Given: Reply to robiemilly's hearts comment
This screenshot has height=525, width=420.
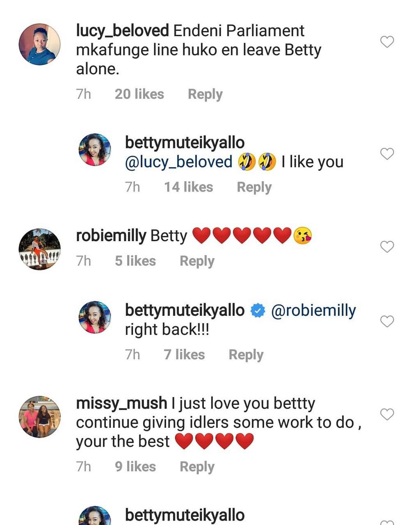Looking at the screenshot, I should (197, 261).
